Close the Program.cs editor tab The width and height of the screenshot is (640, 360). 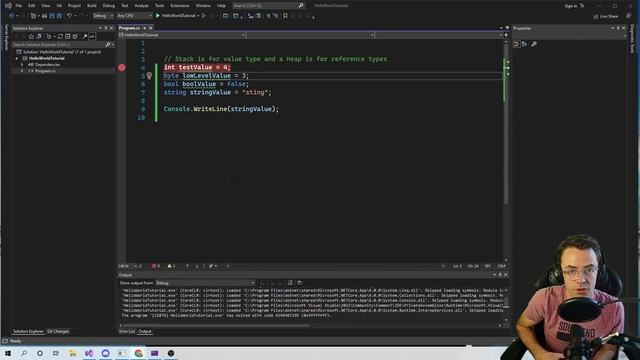[151, 28]
